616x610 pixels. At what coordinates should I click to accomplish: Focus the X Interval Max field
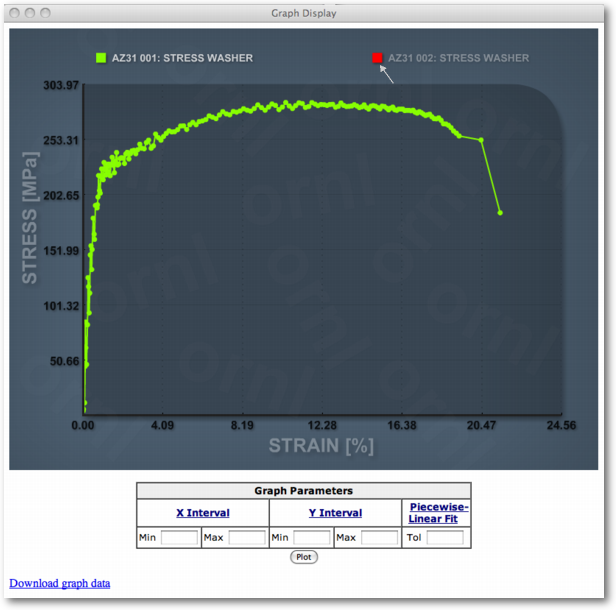[247, 538]
